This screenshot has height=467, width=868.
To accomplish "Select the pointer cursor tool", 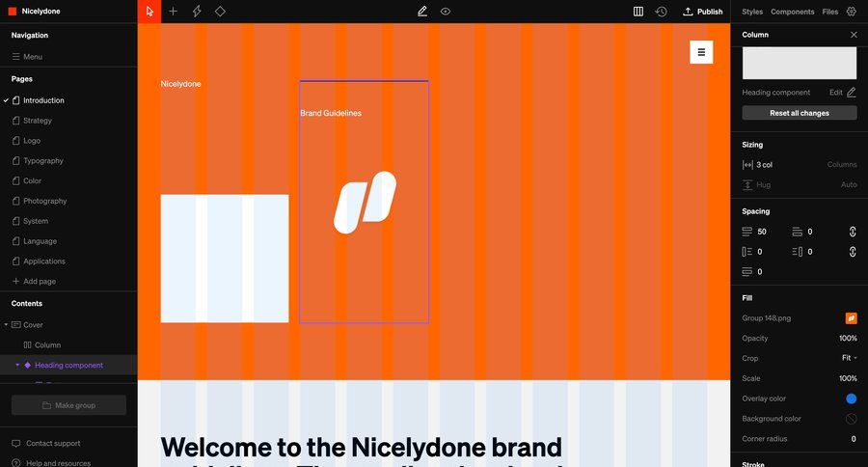I will pos(149,11).
